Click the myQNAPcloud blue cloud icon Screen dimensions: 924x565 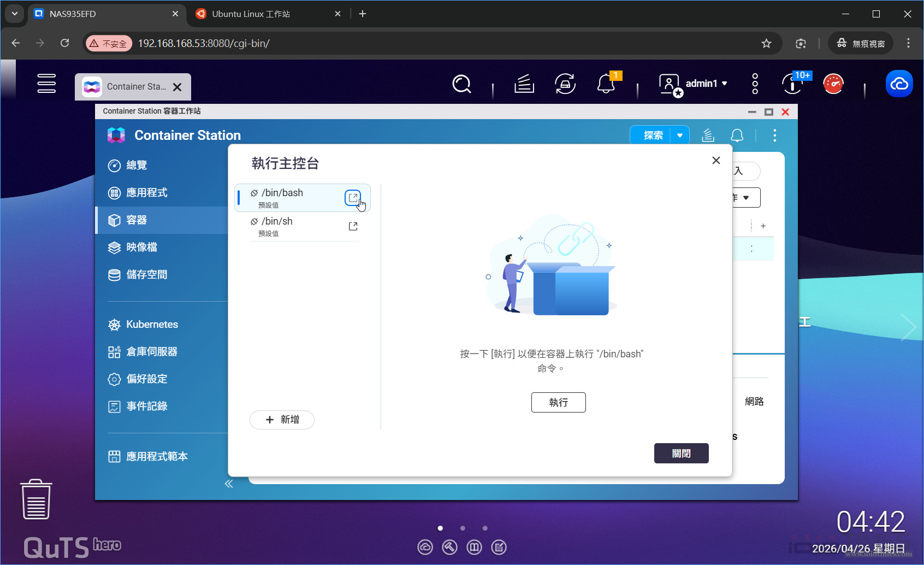pos(899,84)
